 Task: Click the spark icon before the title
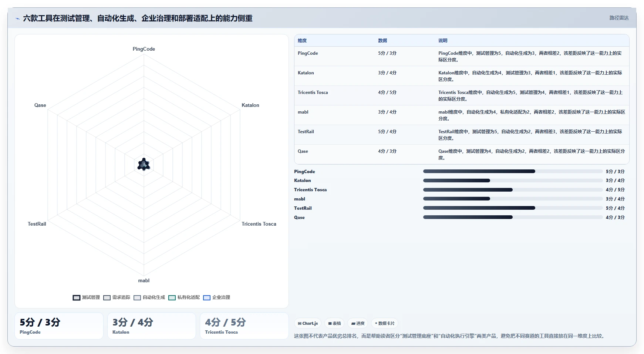click(17, 18)
